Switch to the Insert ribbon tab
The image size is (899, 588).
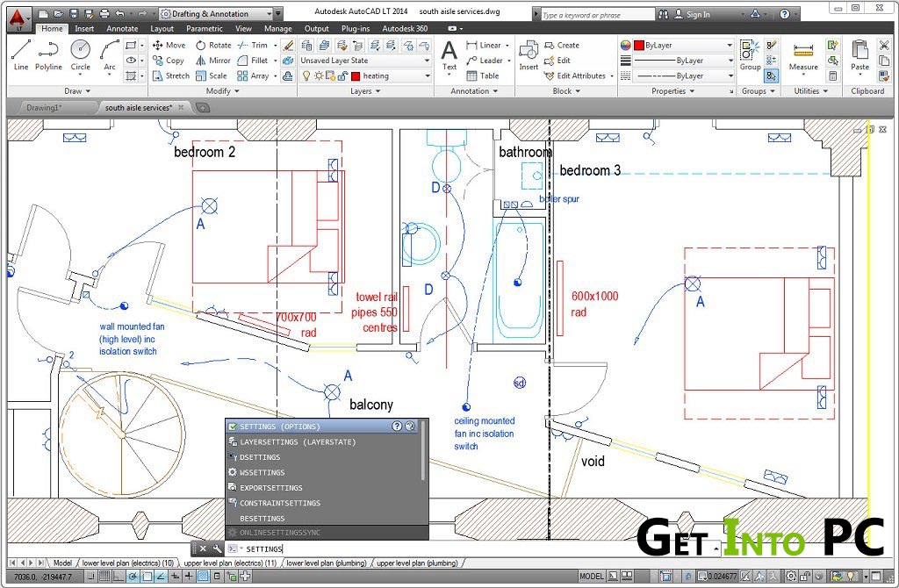point(84,28)
